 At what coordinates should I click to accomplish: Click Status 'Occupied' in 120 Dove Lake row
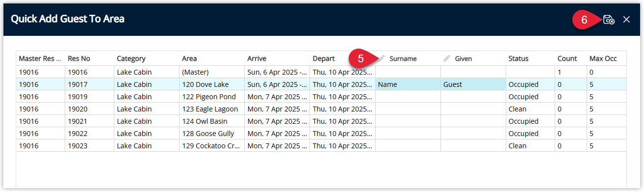(x=530, y=84)
